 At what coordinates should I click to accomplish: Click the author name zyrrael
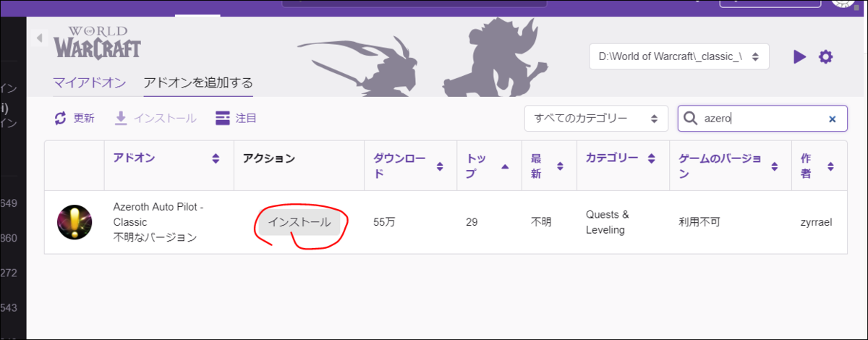click(x=816, y=222)
